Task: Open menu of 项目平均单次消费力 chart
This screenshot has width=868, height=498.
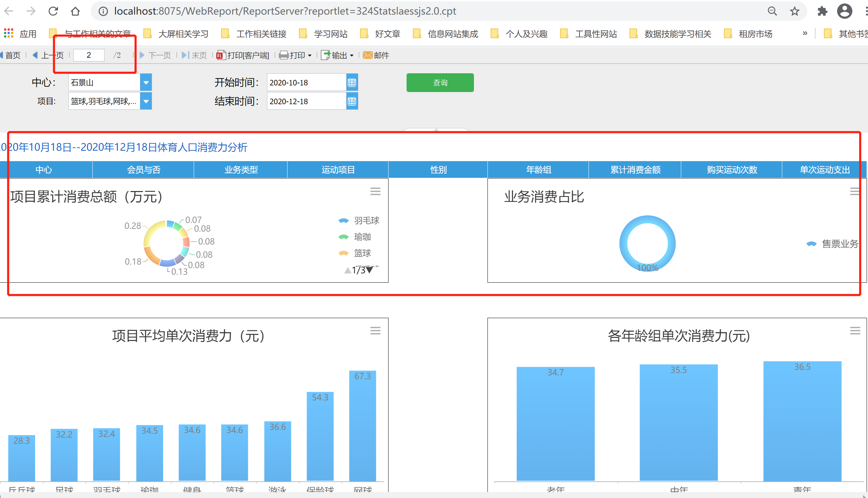Action: click(x=375, y=331)
